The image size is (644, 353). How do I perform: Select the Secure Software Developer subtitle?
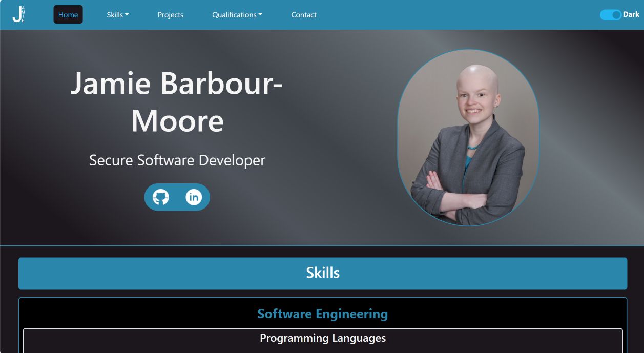pyautogui.click(x=177, y=160)
